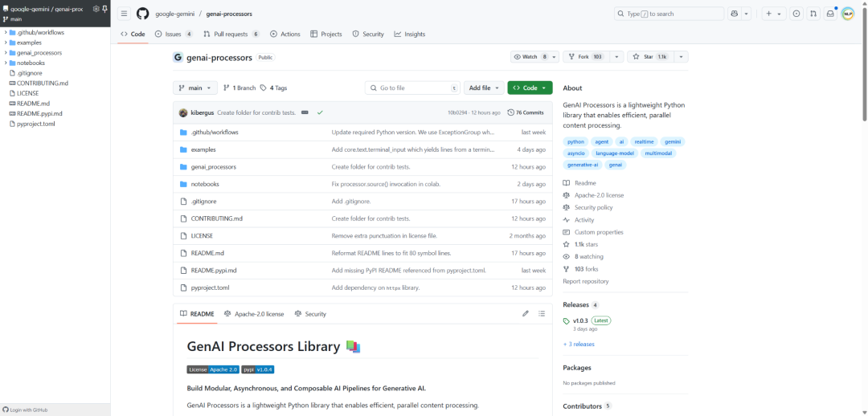Viewport: 868px width, 416px height.
Task: Open the Security tab below file list
Action: (310, 314)
